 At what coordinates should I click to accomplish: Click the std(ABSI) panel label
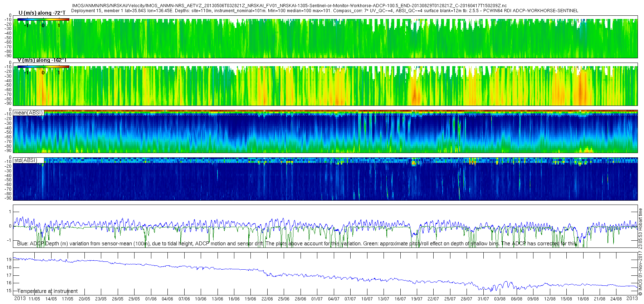[26, 160]
